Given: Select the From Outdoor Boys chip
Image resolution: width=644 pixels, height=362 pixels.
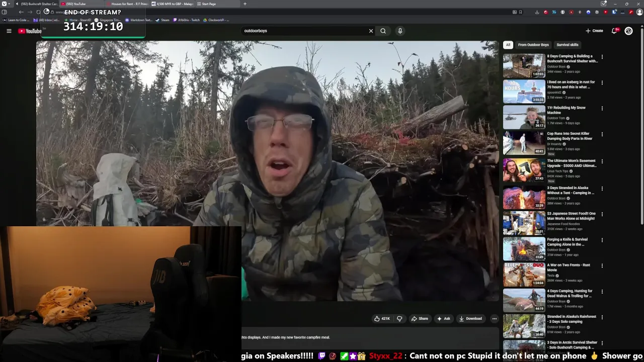Looking at the screenshot, I should click(533, 45).
